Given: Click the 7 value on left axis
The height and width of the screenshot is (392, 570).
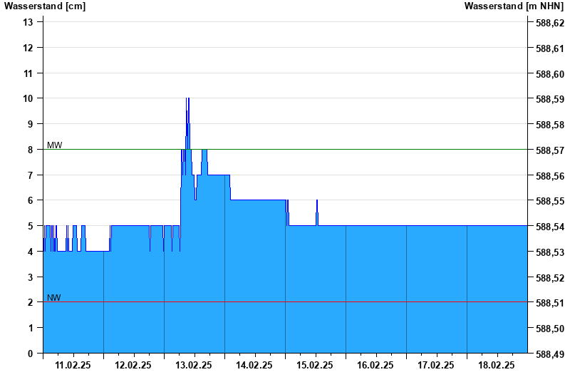Looking at the screenshot, I should click(x=30, y=175).
